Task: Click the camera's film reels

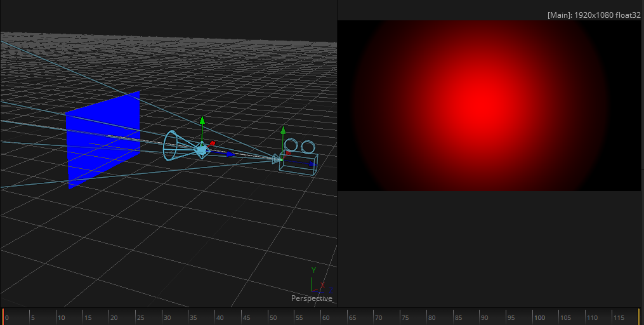Action: point(299,146)
